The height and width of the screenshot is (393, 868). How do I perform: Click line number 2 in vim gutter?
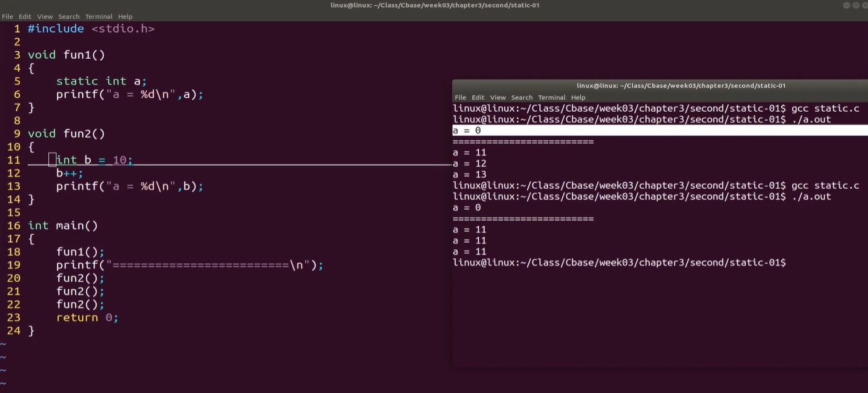click(x=17, y=42)
